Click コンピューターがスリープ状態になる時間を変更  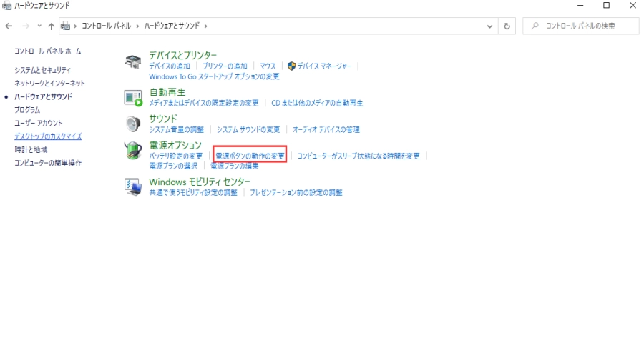358,156
